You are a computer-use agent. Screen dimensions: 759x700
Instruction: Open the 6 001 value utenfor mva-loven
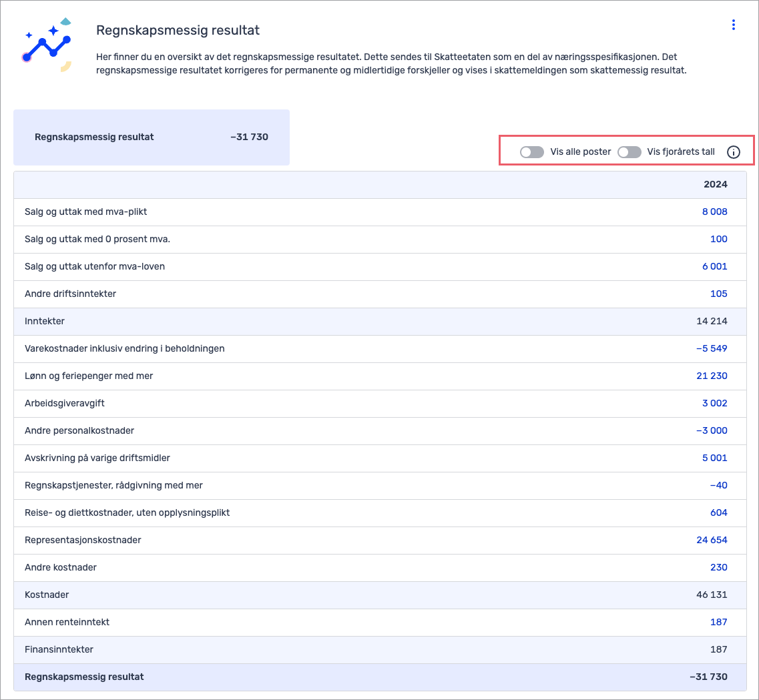(714, 266)
